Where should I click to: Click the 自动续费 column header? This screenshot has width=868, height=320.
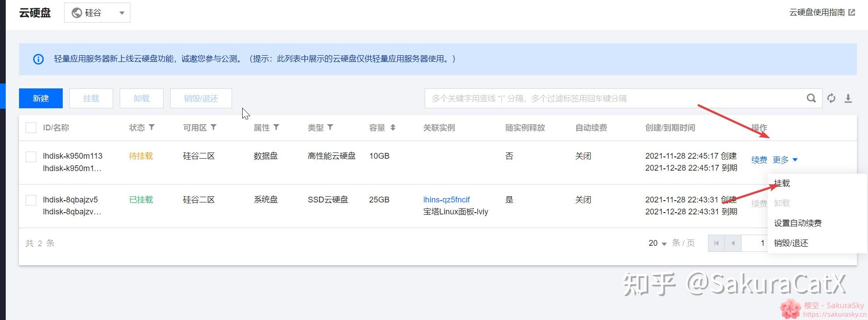[591, 128]
